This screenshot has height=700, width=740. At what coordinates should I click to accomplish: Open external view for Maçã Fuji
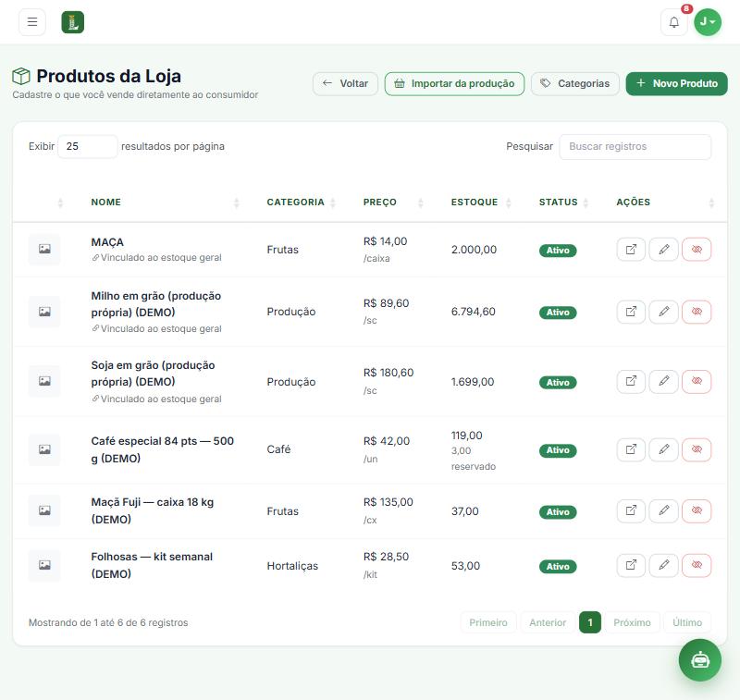tap(631, 510)
